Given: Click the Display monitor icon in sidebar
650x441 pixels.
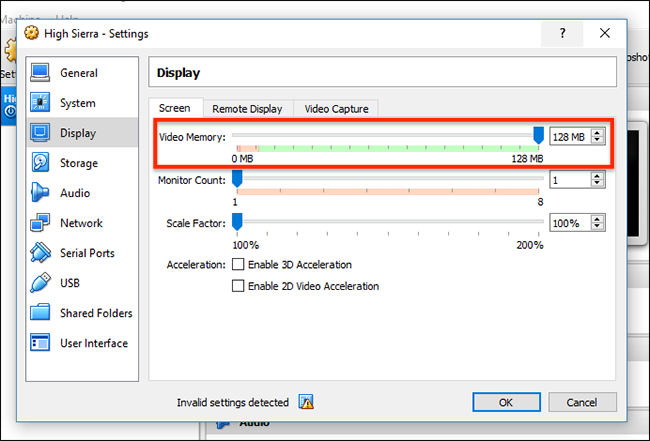Looking at the screenshot, I should tap(40, 133).
